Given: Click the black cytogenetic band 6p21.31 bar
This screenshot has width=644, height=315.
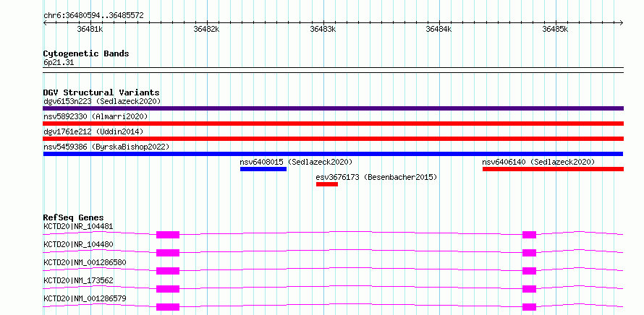Looking at the screenshot, I should [333, 70].
